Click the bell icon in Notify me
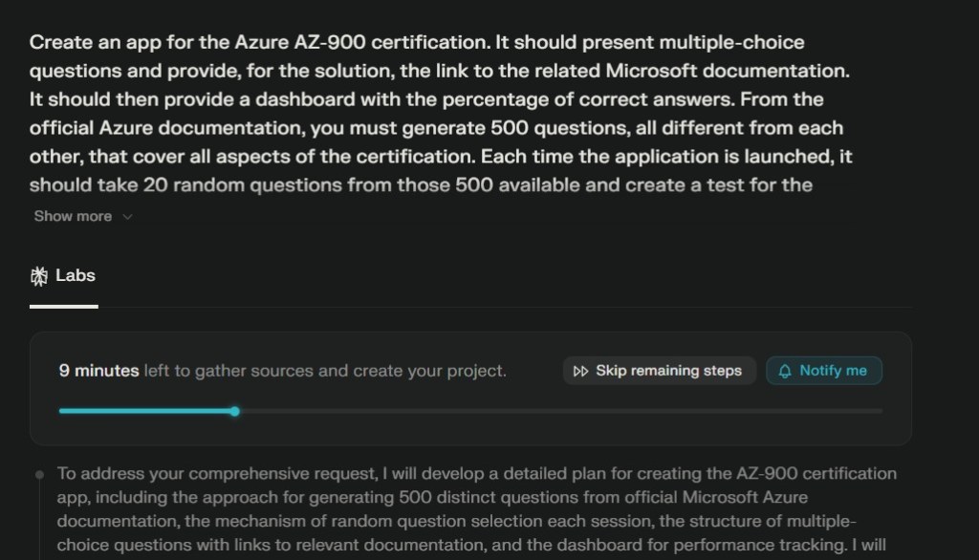The width and height of the screenshot is (979, 560). [x=786, y=371]
